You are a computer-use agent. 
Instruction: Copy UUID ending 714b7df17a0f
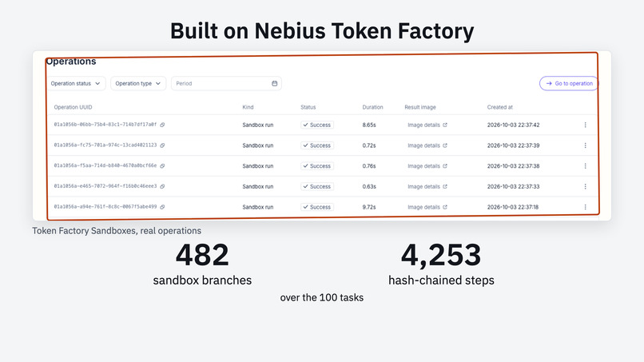(162, 125)
